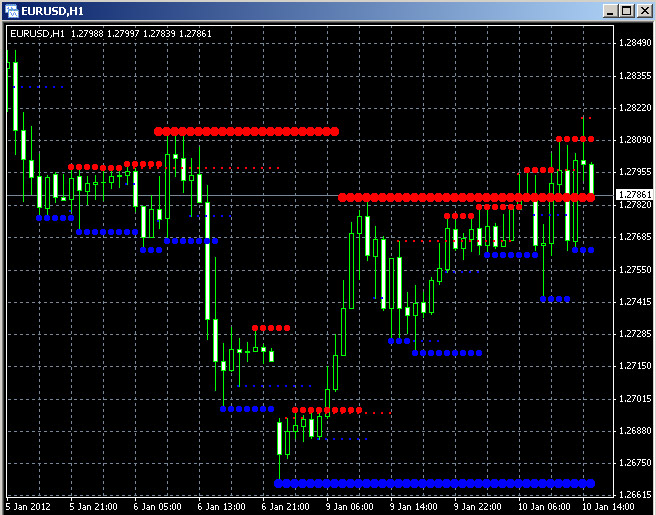The image size is (656, 515).
Task: Click time axis label 5 Jan 2012
Action: coord(28,507)
